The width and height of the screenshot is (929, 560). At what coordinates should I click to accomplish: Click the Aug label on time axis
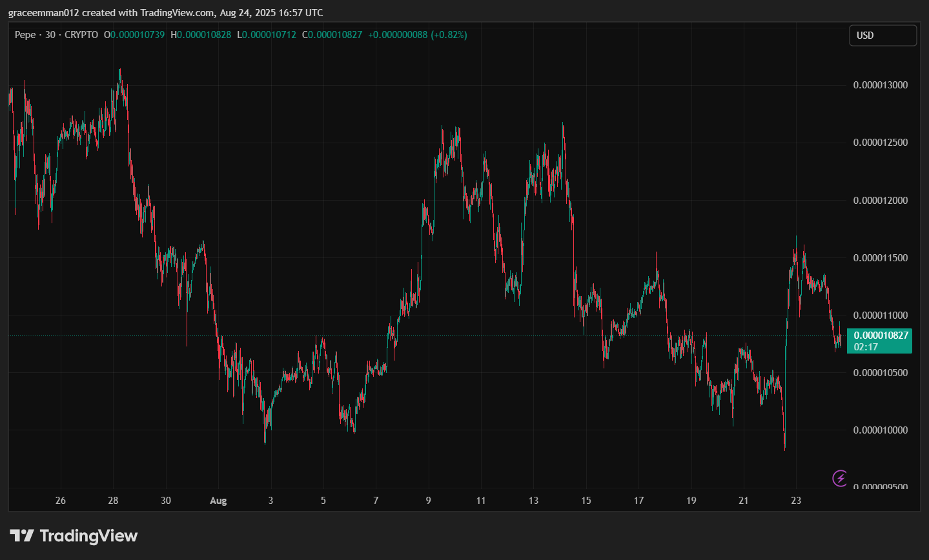tap(218, 501)
